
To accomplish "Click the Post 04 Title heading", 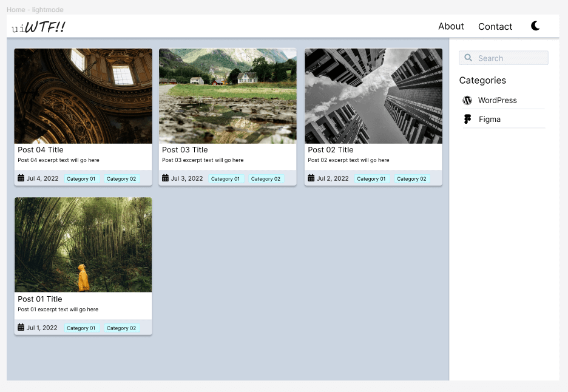I will coord(41,150).
